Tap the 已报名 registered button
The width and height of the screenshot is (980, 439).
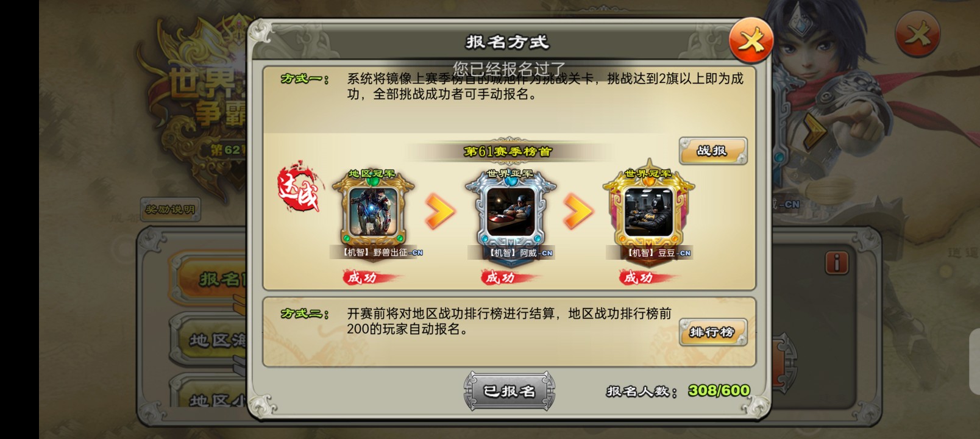[510, 391]
